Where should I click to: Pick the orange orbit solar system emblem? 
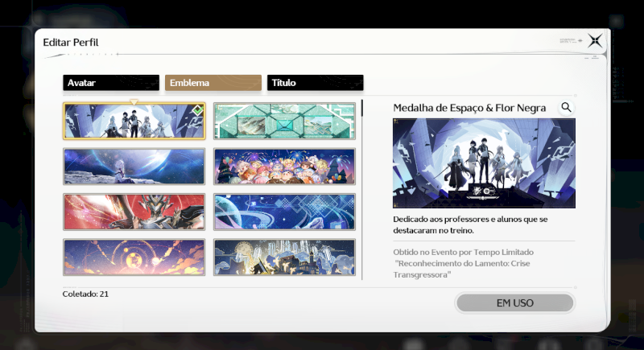click(x=134, y=257)
